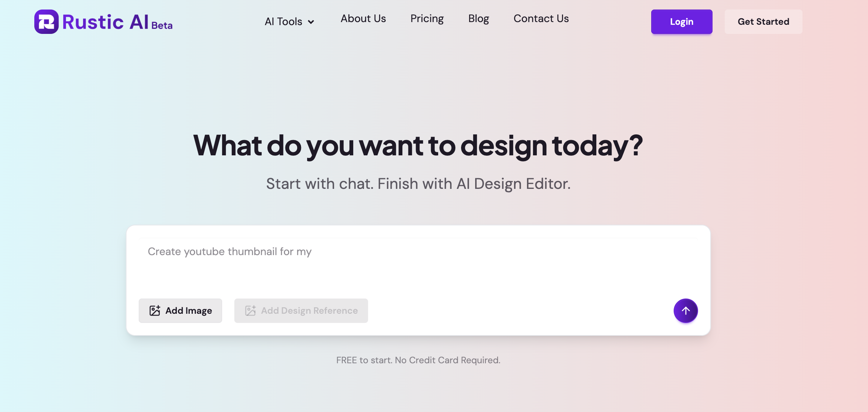Go to the About Us page

[363, 19]
